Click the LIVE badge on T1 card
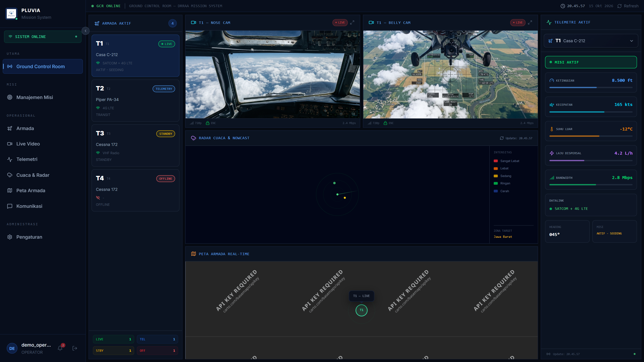This screenshot has width=644, height=362. 167,44
